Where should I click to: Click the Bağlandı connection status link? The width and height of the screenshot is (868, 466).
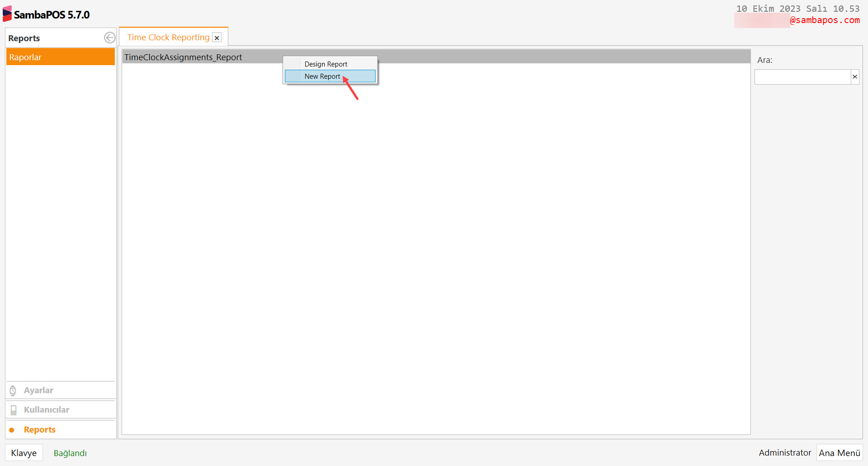coord(70,452)
